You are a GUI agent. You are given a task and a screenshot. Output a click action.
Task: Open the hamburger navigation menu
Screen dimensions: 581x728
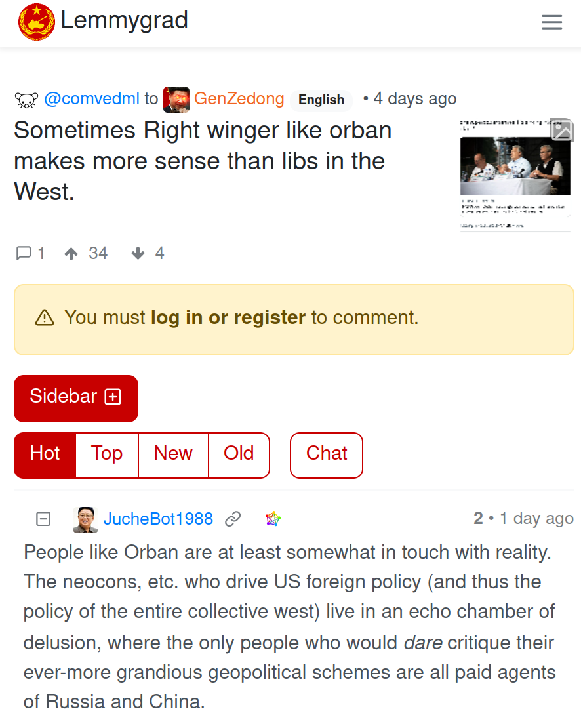pyautogui.click(x=551, y=22)
